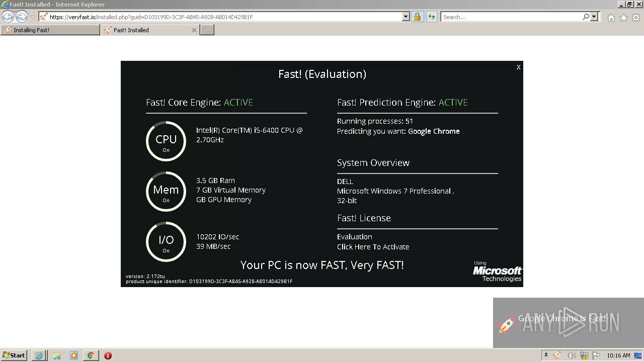Viewport: 644px width, 362px height.
Task: Click the volume speaker tray icon
Action: click(572, 355)
